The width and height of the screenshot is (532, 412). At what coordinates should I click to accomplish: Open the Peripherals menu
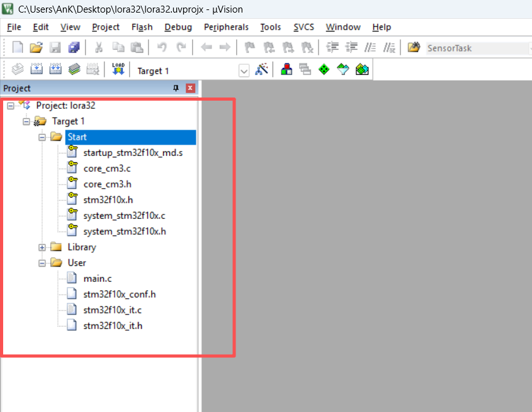[x=226, y=27]
